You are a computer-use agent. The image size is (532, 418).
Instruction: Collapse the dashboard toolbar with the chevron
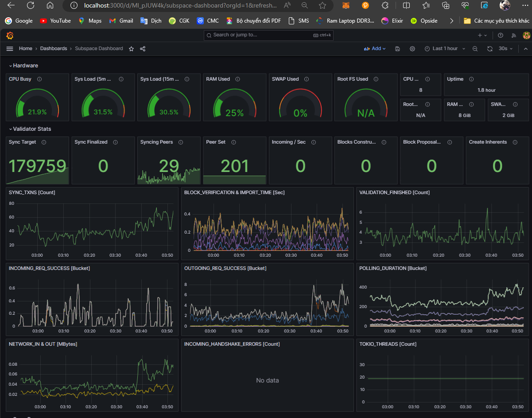(x=525, y=48)
